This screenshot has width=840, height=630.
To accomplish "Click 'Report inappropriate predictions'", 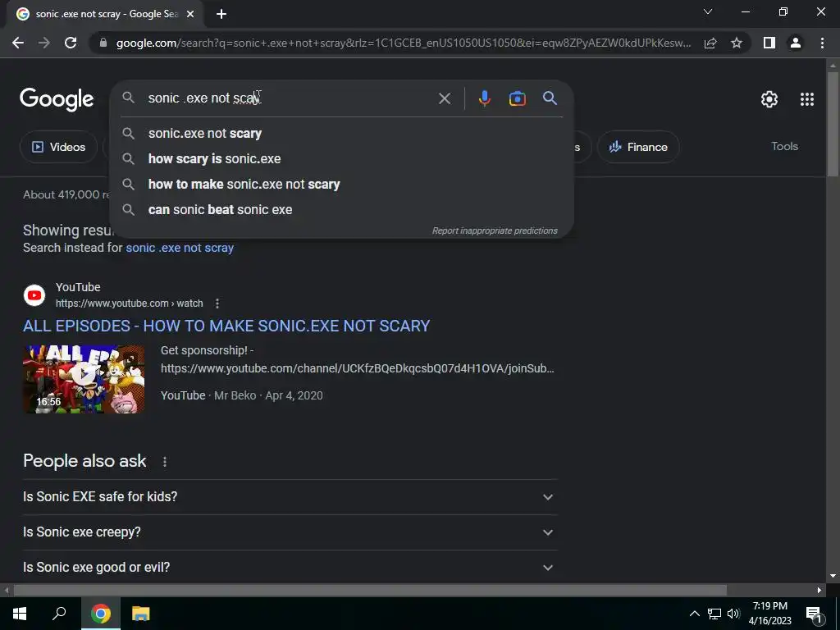I will [495, 231].
